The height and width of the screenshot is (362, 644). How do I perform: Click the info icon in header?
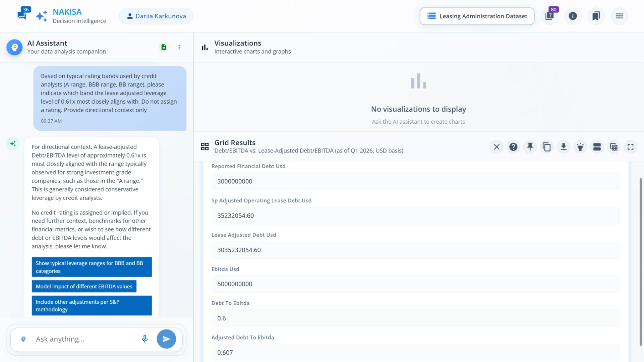tap(573, 16)
